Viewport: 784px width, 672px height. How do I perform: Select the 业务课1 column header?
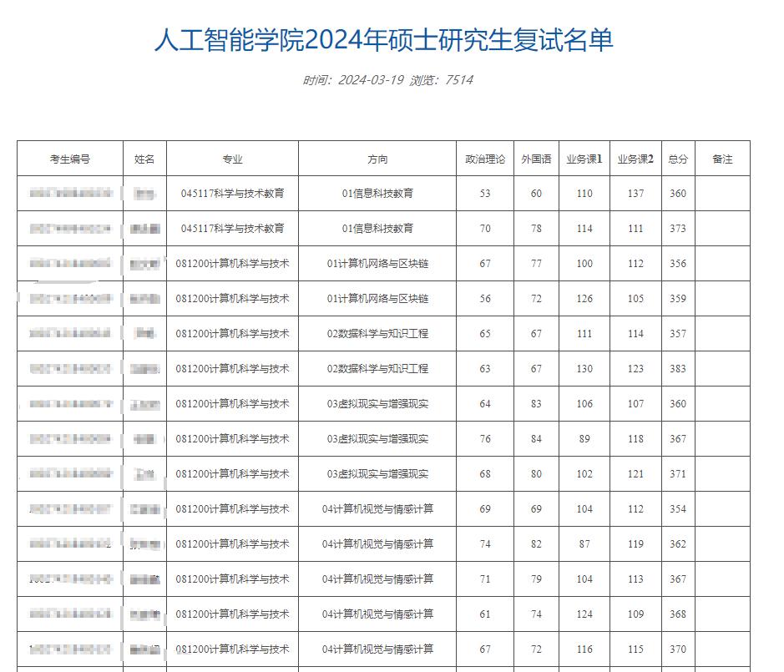pyautogui.click(x=584, y=159)
